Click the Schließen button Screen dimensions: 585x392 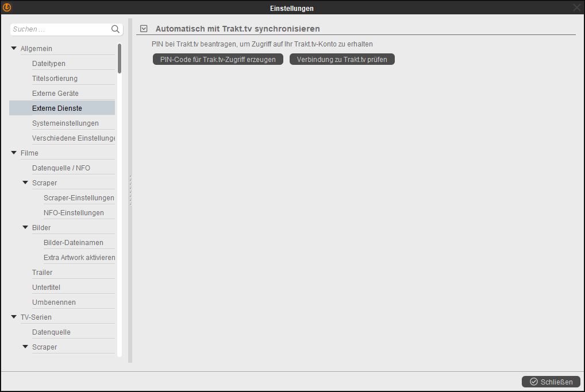coord(551,382)
